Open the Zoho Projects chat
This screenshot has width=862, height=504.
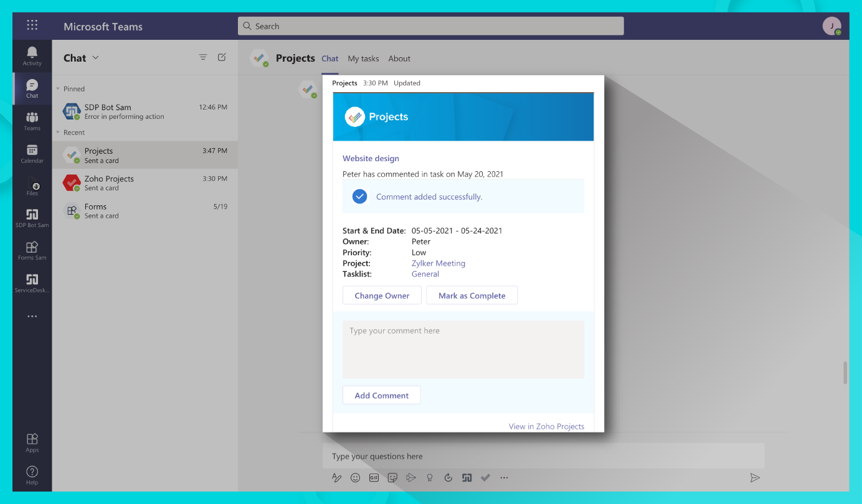(145, 183)
